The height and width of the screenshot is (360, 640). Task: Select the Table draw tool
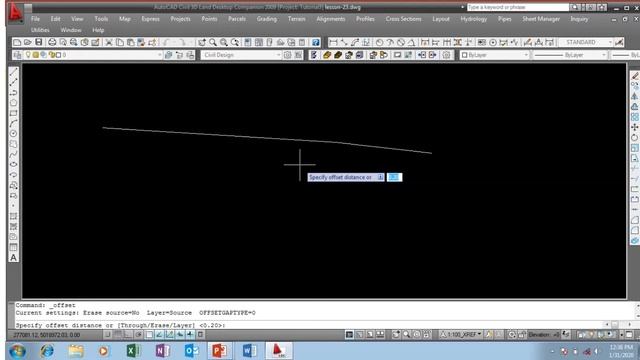[13, 247]
